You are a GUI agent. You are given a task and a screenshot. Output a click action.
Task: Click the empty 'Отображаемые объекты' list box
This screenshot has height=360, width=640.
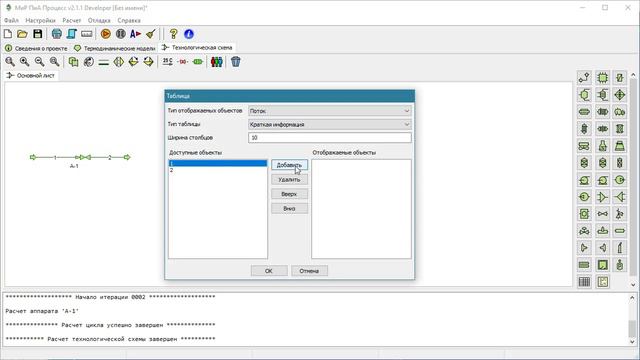click(362, 209)
